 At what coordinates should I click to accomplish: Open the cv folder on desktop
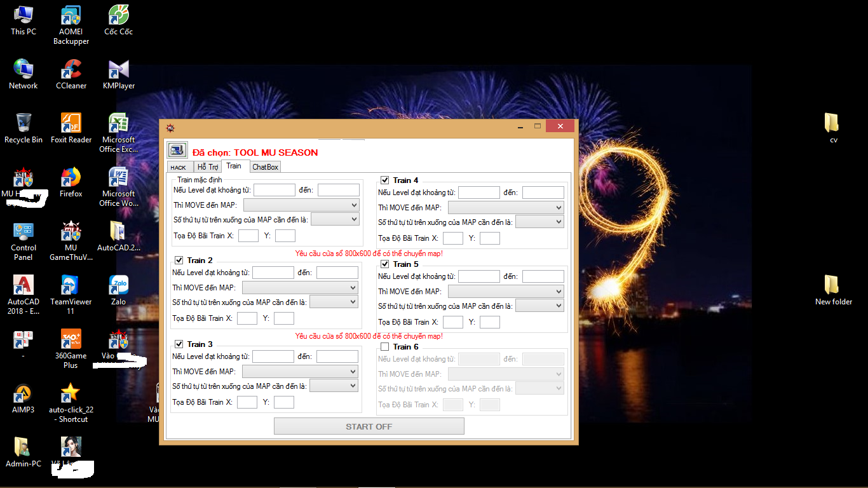[833, 129]
